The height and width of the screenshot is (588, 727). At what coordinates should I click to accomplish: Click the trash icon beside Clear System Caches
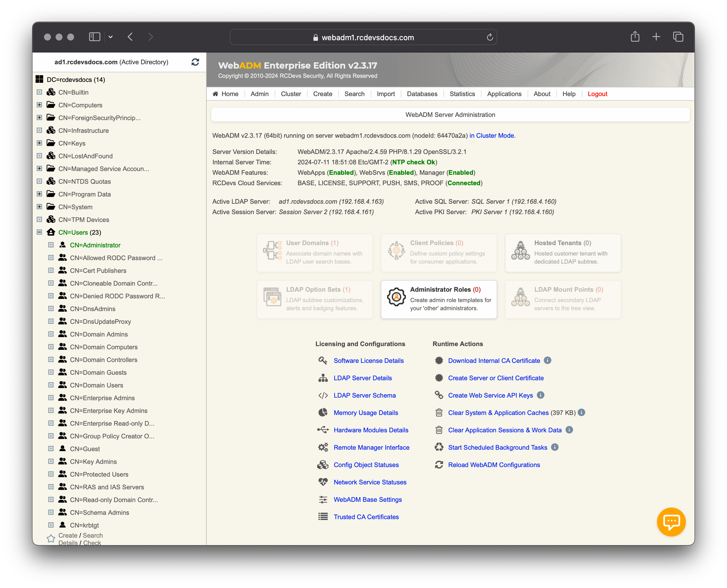point(439,413)
